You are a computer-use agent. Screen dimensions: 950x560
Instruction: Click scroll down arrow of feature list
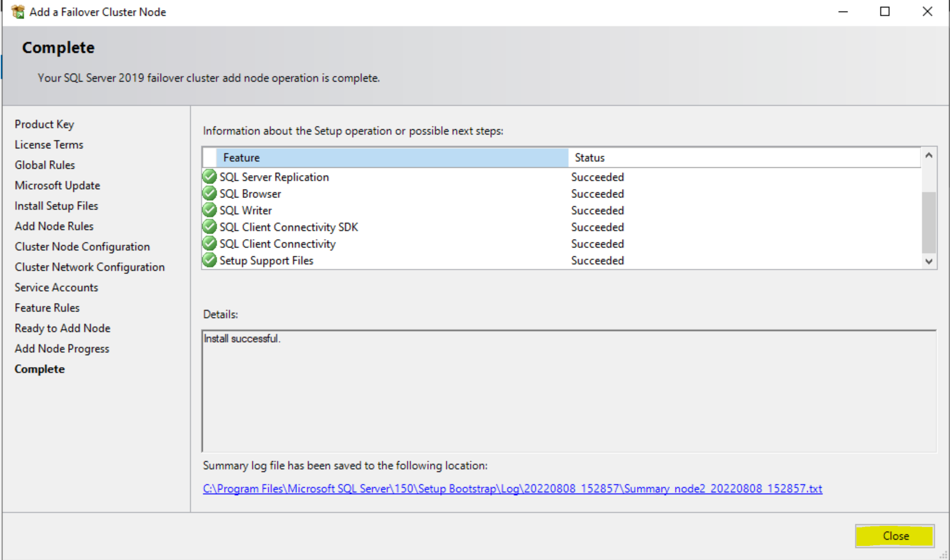929,261
